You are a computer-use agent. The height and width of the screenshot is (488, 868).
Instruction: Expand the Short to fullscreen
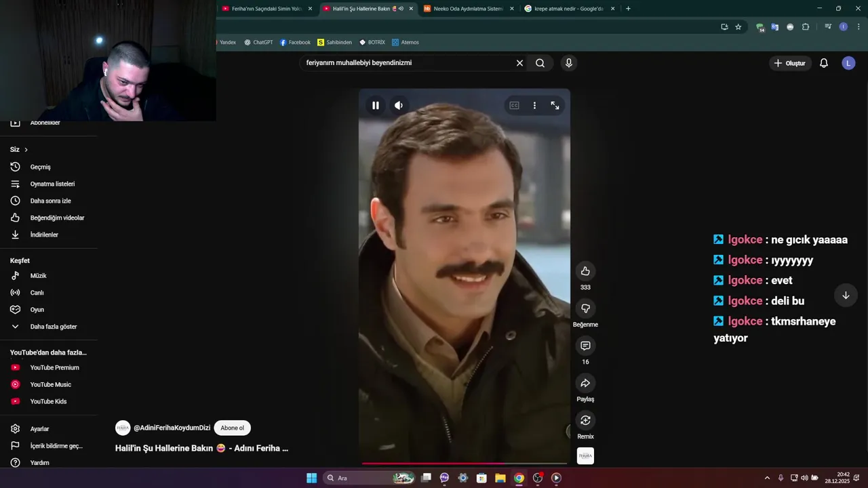pos(555,105)
